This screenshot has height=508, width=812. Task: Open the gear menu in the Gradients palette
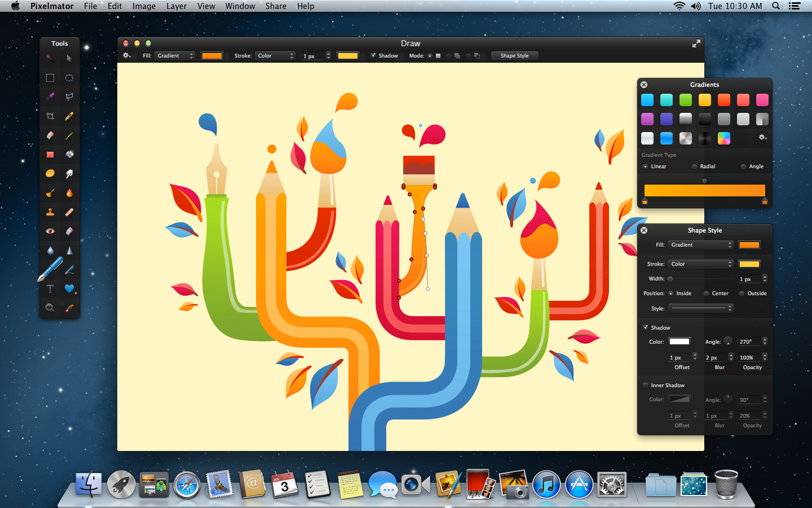762,137
